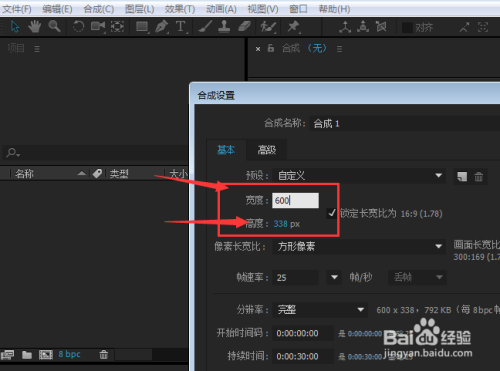Screen dimensions: 500x371
Task: Click the 8 bpc color depth button
Action: coord(69,354)
